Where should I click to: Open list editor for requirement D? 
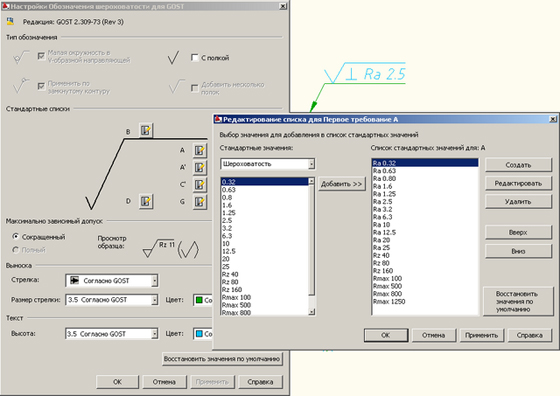(146, 201)
